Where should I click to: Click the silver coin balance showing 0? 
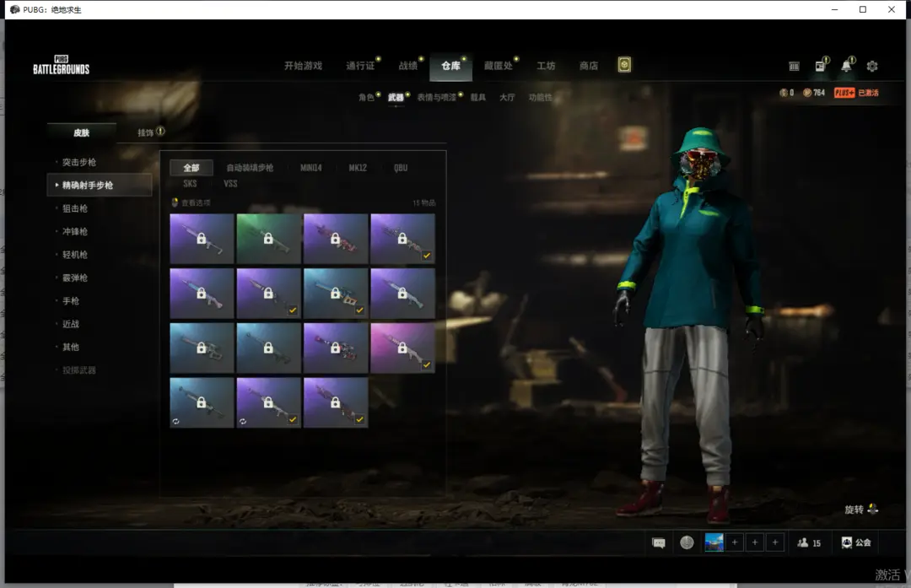[787, 93]
